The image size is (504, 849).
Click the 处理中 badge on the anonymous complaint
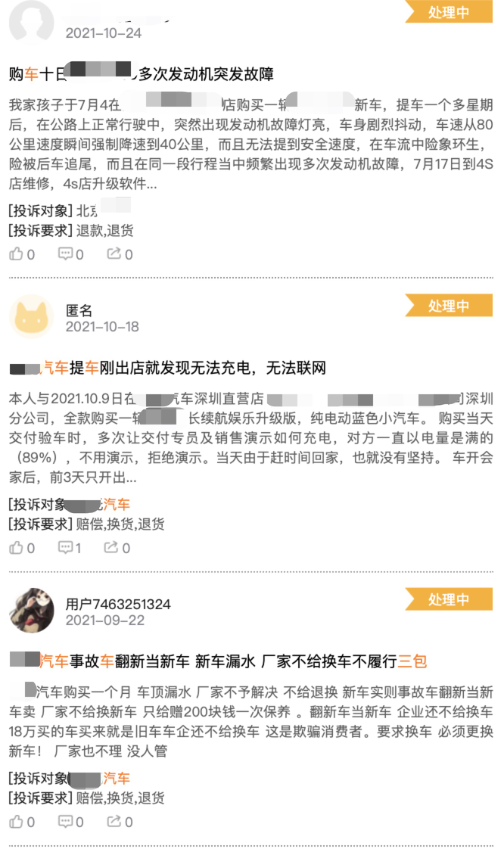point(449,306)
